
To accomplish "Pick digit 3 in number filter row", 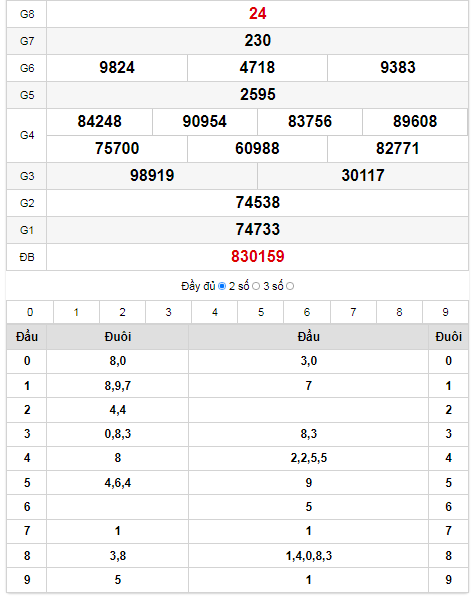I will coord(168,312).
